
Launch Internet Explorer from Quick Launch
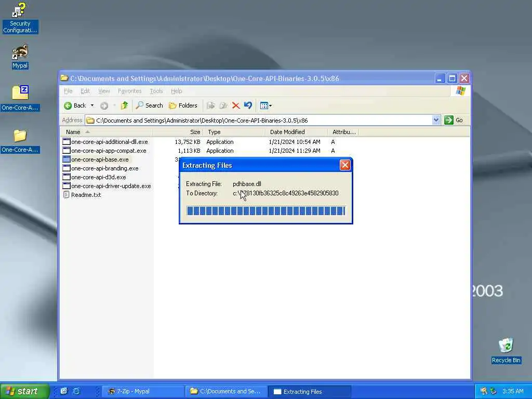76,391
